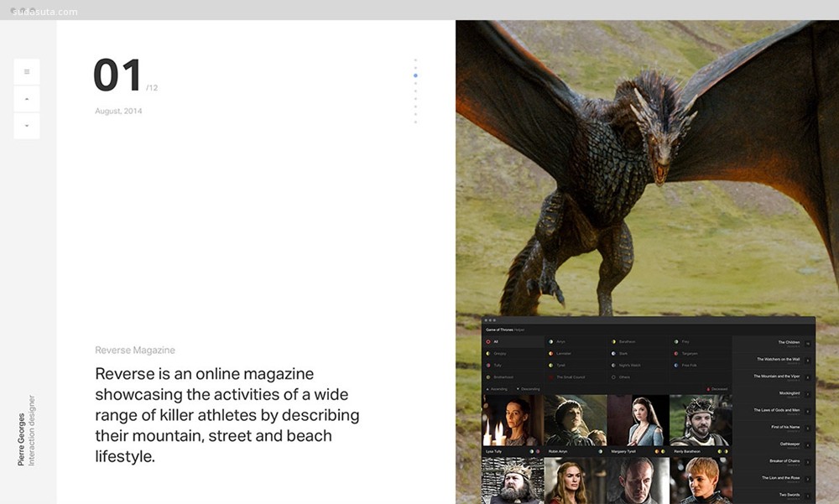Click the 'Interaction designer' vertical label
Screen dimensions: 839x504
(32, 431)
